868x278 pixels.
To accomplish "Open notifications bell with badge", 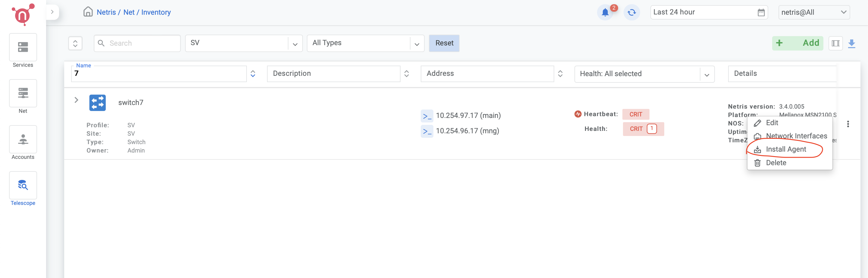I will (x=605, y=12).
